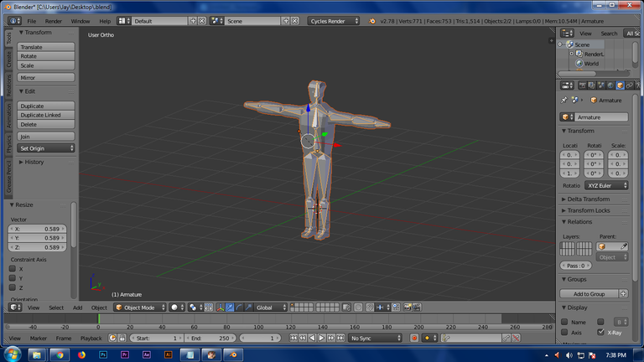Enable the Z constraint axis checkbox
Image resolution: width=644 pixels, height=362 pixels.
[13, 287]
